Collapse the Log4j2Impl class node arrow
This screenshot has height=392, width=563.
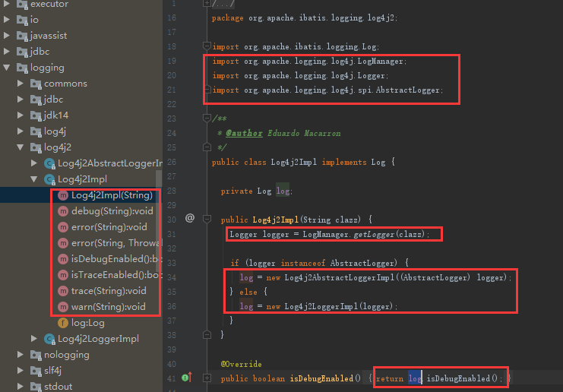[x=34, y=179]
